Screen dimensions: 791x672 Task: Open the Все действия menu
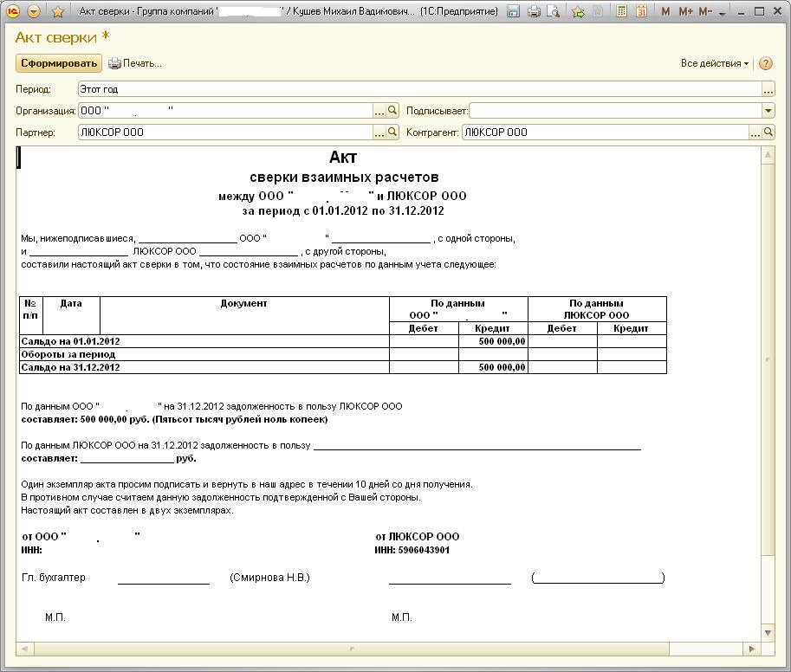pyautogui.click(x=714, y=63)
